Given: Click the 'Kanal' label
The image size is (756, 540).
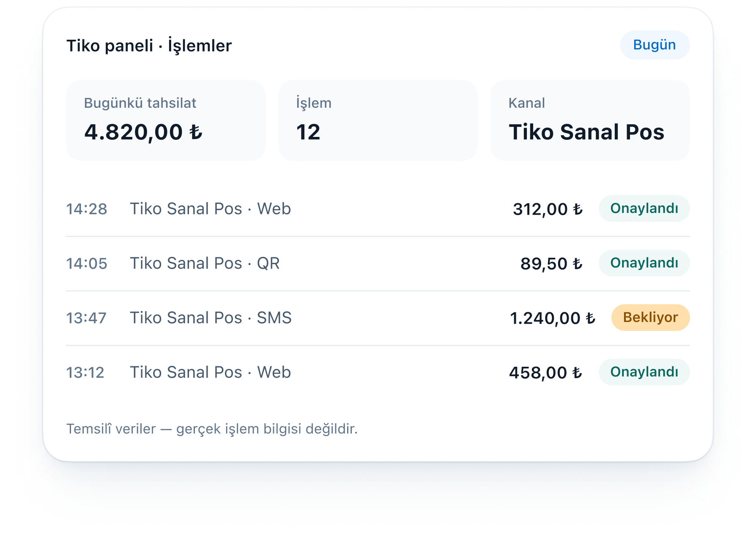Looking at the screenshot, I should [x=527, y=103].
